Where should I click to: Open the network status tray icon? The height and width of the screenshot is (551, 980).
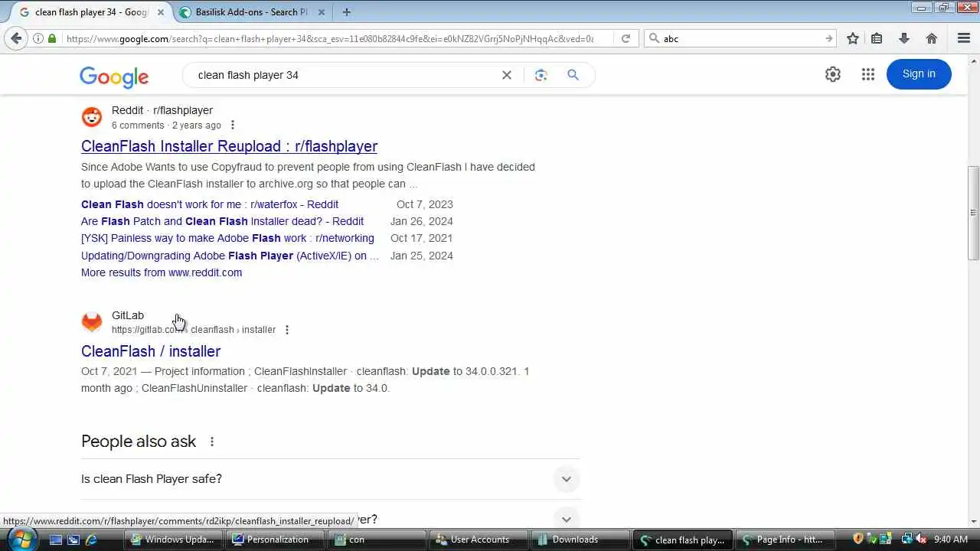pyautogui.click(x=907, y=540)
